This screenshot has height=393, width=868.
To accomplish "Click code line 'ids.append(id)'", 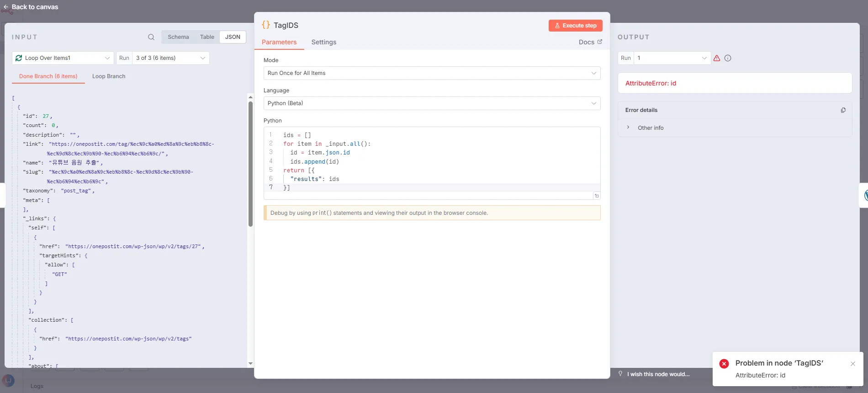I will (x=315, y=162).
